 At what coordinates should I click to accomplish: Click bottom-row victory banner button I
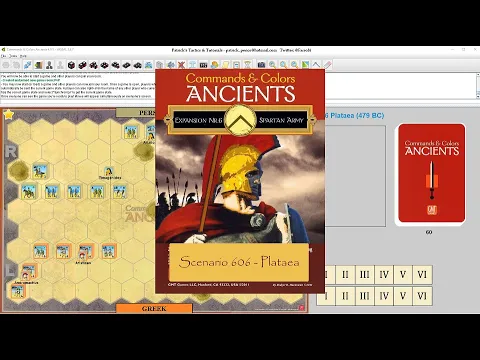point(326,296)
